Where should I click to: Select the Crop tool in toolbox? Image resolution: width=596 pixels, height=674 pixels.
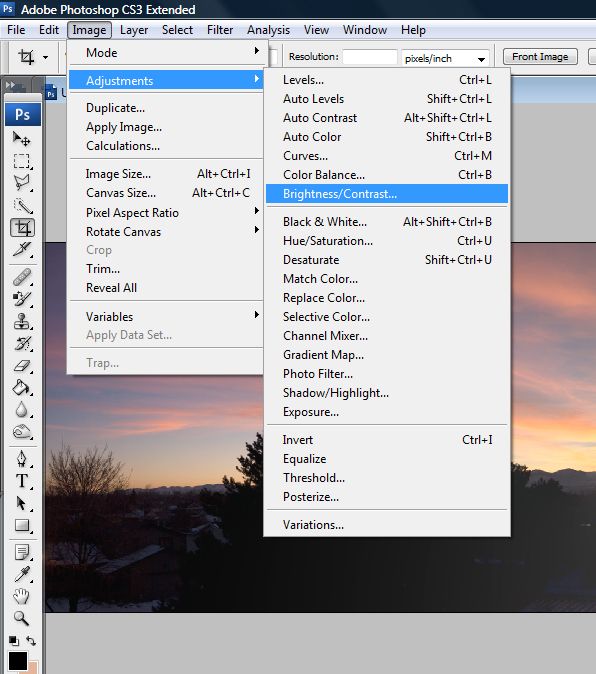pos(22,228)
